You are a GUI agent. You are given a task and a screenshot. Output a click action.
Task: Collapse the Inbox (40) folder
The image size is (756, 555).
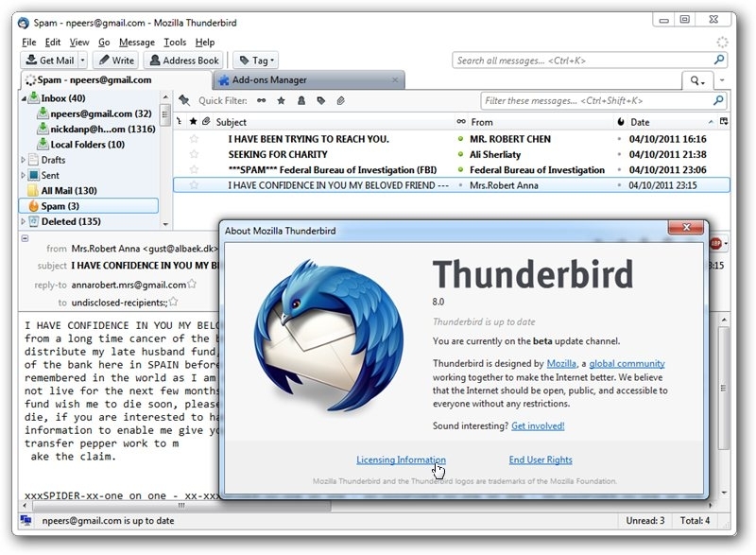click(x=24, y=98)
